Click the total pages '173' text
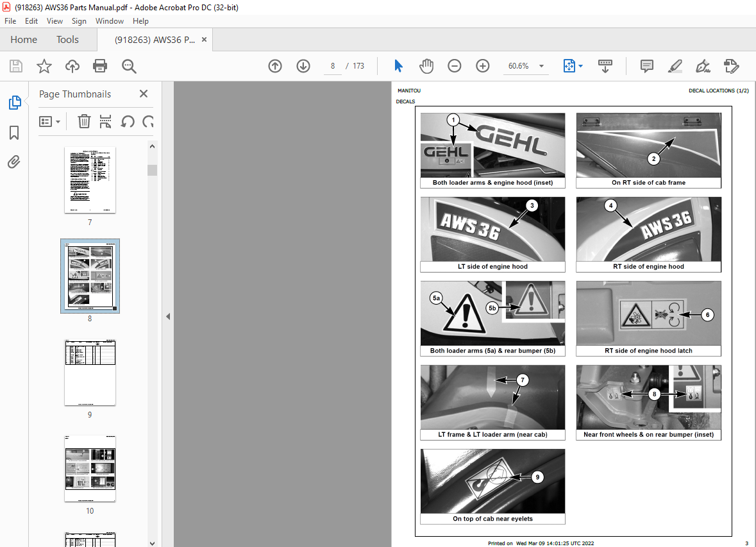756x547 pixels. point(358,66)
